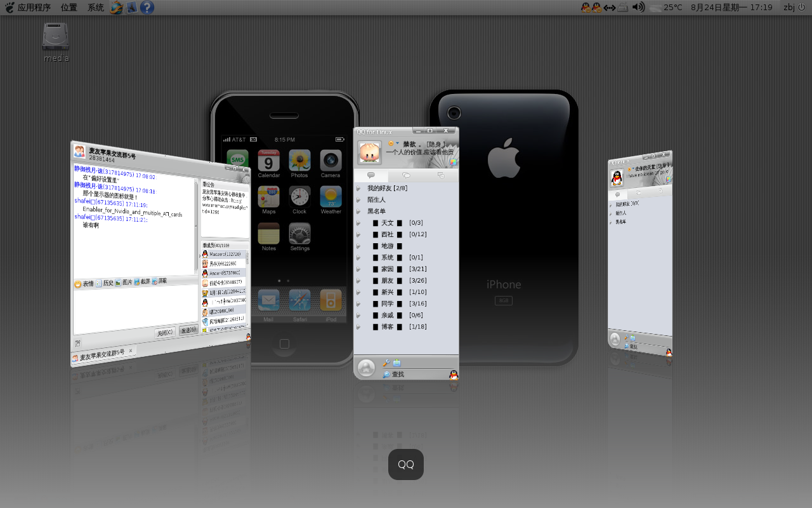Click the blue help question-mark icon in the panel
Viewport: 812px width, 508px height.
coord(147,8)
